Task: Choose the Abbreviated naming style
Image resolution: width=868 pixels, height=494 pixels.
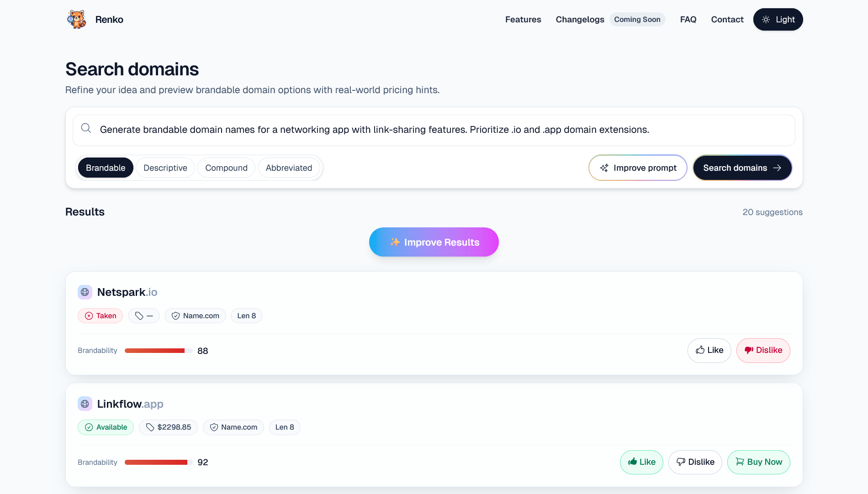Action: tap(289, 168)
